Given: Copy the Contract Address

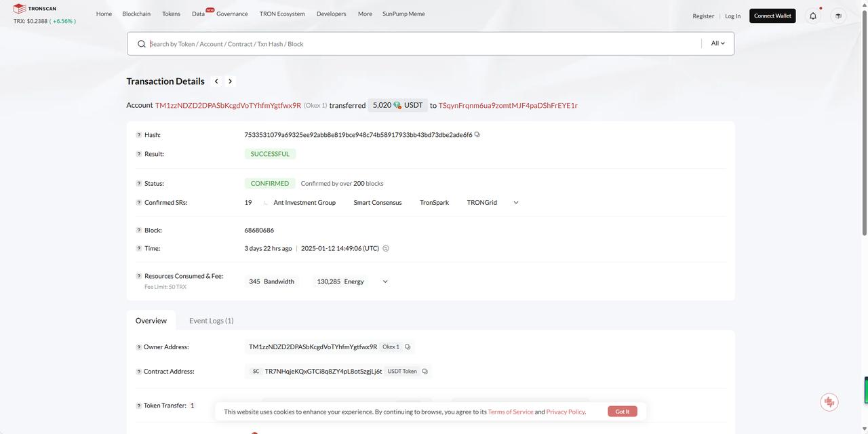Looking at the screenshot, I should pyautogui.click(x=425, y=371).
